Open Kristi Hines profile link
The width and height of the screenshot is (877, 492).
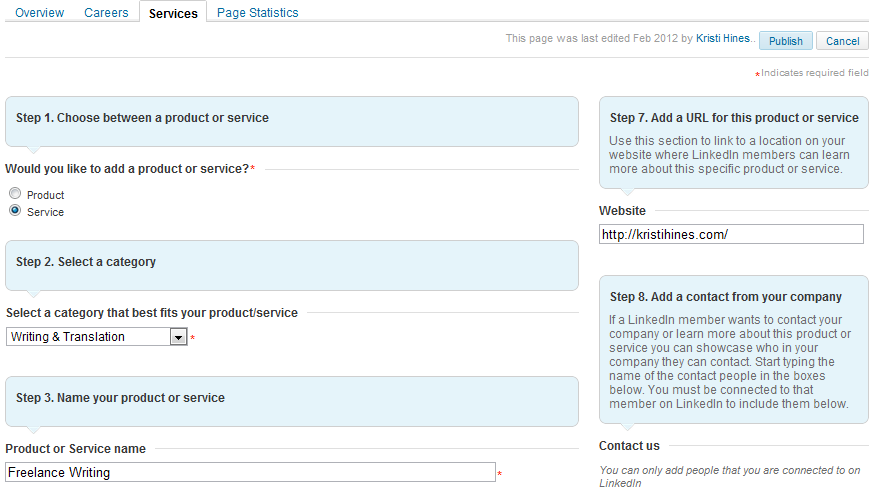tap(723, 38)
